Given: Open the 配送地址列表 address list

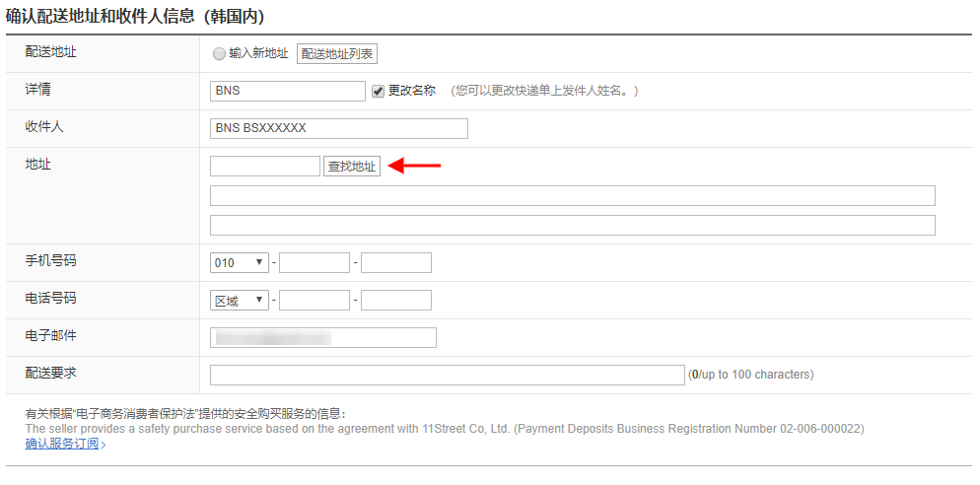Looking at the screenshot, I should (x=337, y=54).
